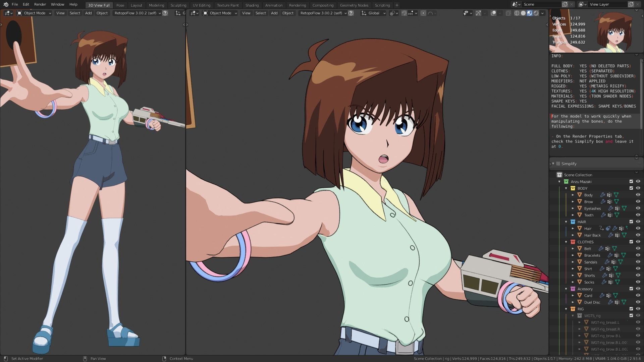Open viewport object visibility eye dropdown

[x=468, y=13]
